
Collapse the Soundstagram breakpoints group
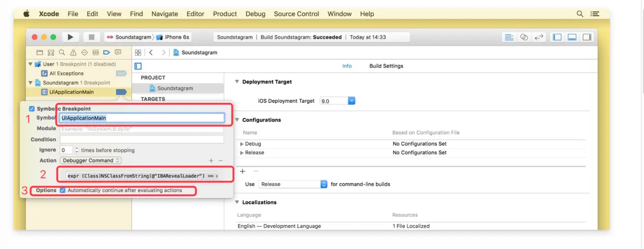[30, 83]
